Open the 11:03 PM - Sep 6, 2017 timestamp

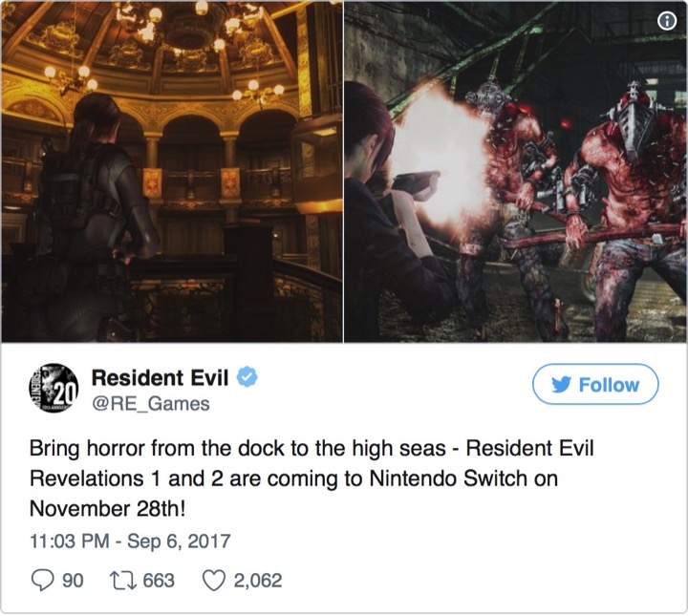tap(130, 541)
